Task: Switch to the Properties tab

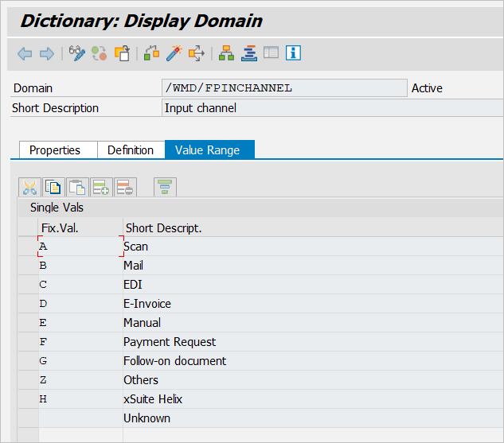Action: (x=55, y=150)
